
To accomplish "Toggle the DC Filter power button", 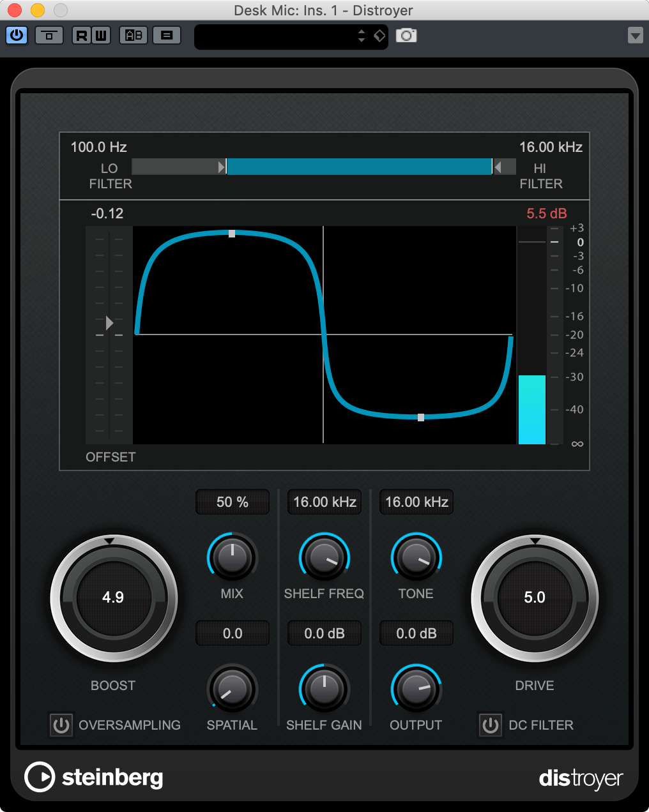I will click(x=491, y=725).
